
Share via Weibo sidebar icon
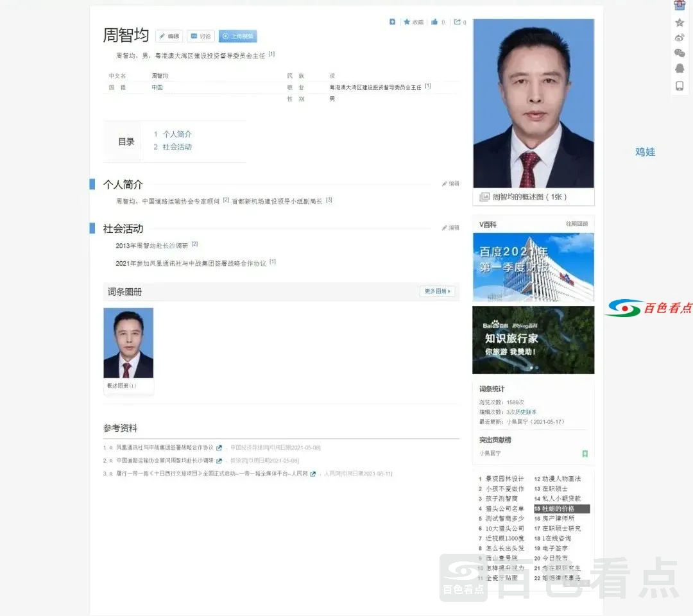click(x=680, y=37)
